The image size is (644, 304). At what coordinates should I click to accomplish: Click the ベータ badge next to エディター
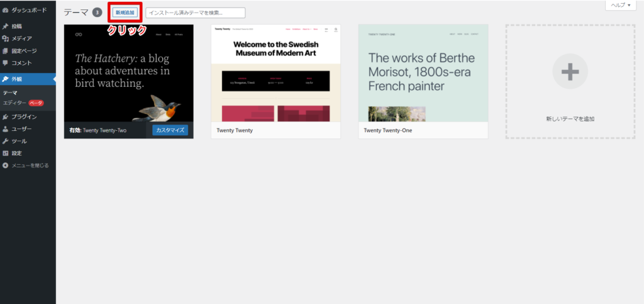click(x=36, y=103)
